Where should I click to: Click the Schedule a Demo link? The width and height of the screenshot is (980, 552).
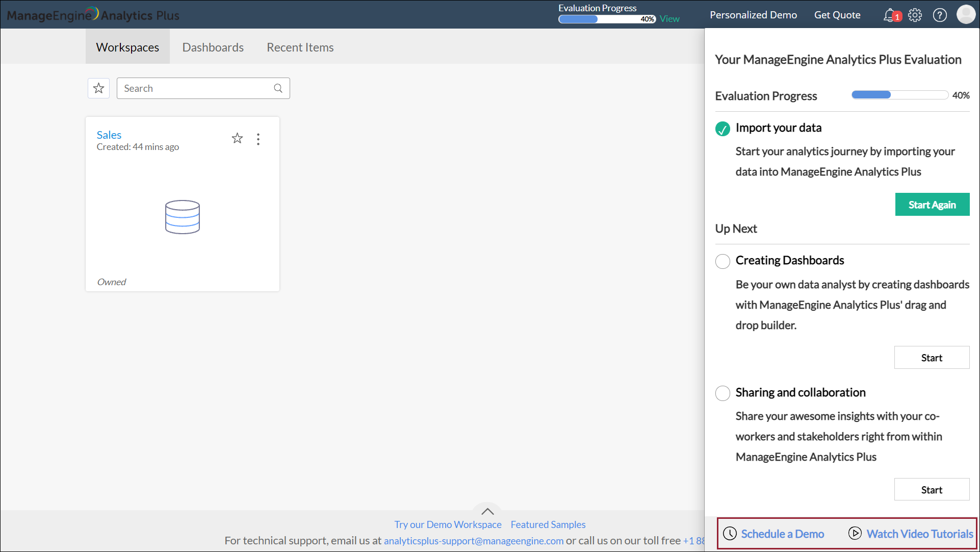[782, 534]
